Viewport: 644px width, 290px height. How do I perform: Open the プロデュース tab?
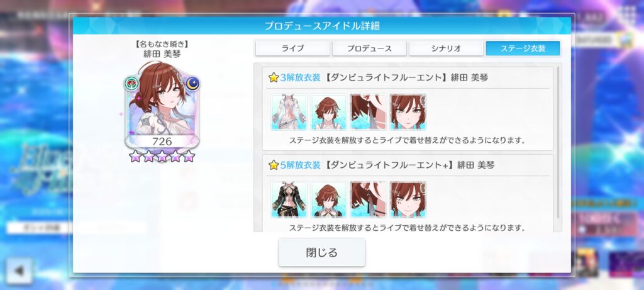(369, 48)
